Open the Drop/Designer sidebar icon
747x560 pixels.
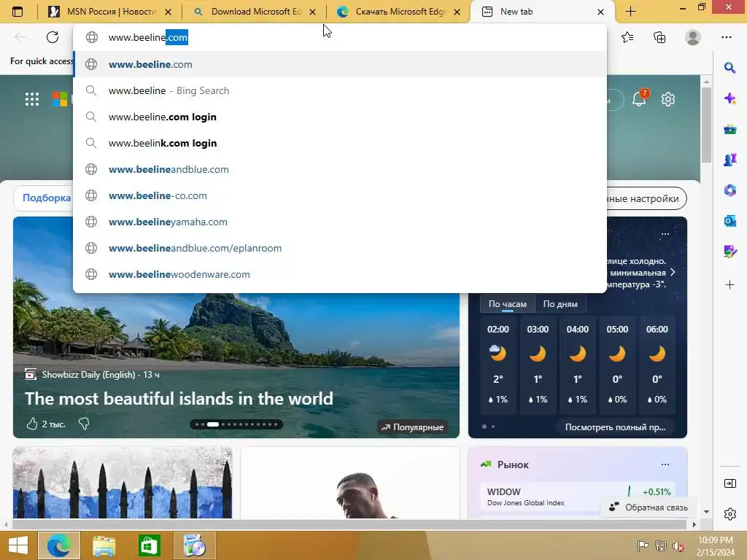point(729,252)
